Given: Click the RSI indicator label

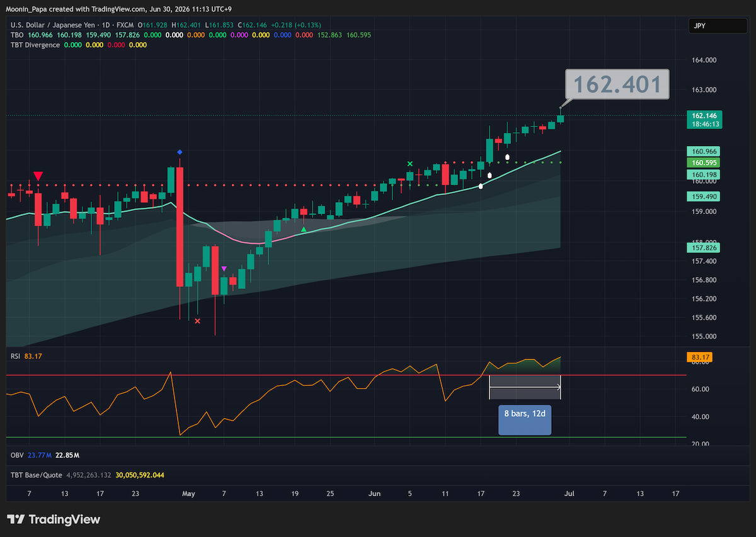Looking at the screenshot, I should pos(16,356).
